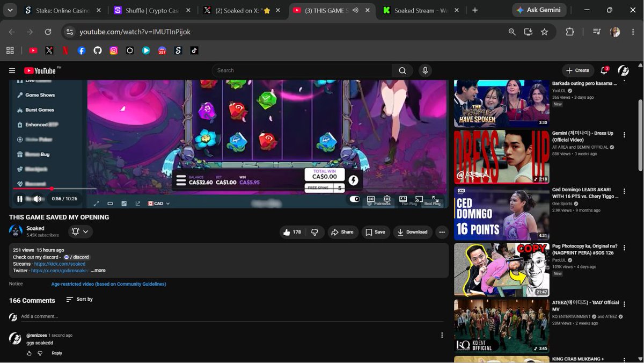The width and height of the screenshot is (644, 363).
Task: Dislike the comment by @mnizoes
Action: pyautogui.click(x=40, y=353)
